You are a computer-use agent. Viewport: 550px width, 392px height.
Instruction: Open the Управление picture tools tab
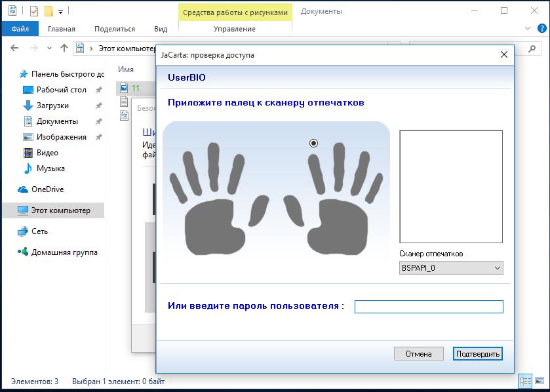tap(235, 29)
